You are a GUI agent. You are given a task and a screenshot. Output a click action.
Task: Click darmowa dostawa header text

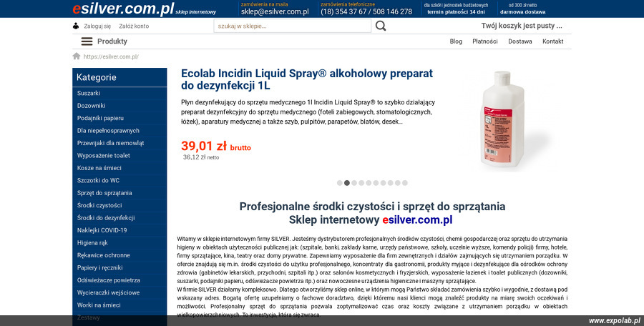(523, 12)
